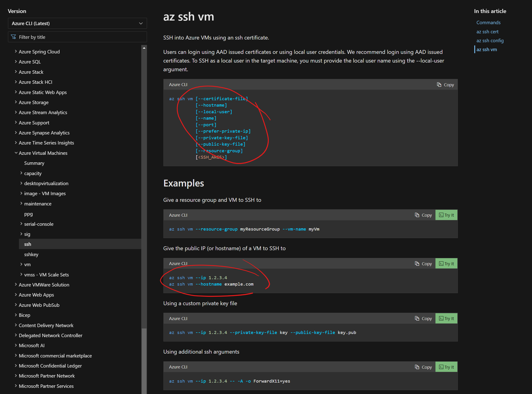Expand Microsoft commercial marketplace node
This screenshot has height=394, width=532.
click(16, 356)
